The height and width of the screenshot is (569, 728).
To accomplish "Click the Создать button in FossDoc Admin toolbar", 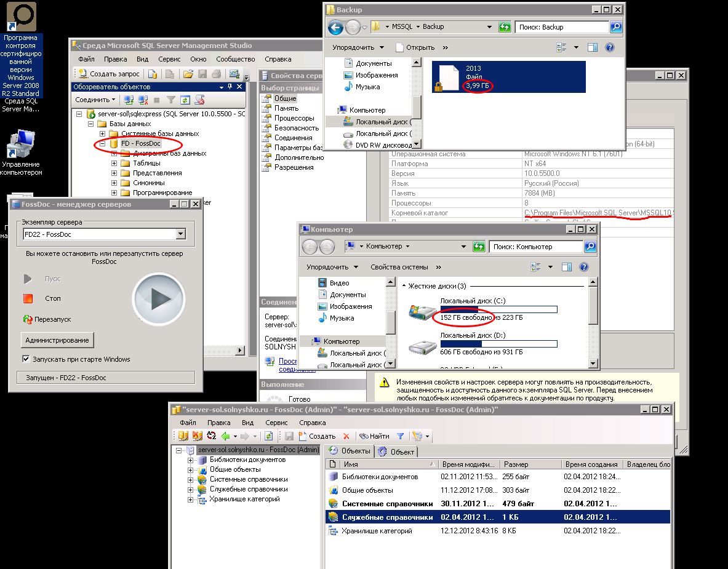I will pyautogui.click(x=317, y=436).
